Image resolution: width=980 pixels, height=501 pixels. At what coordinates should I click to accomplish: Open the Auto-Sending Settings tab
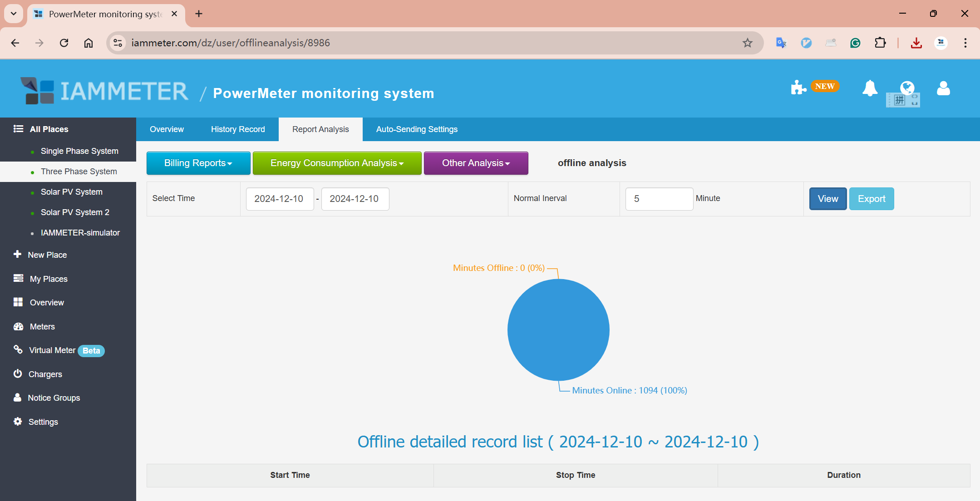[417, 129]
